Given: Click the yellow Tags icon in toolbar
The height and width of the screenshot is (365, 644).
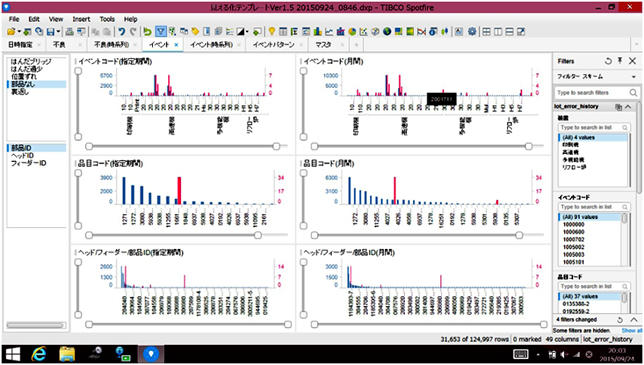Looking at the screenshot, I should 196,32.
